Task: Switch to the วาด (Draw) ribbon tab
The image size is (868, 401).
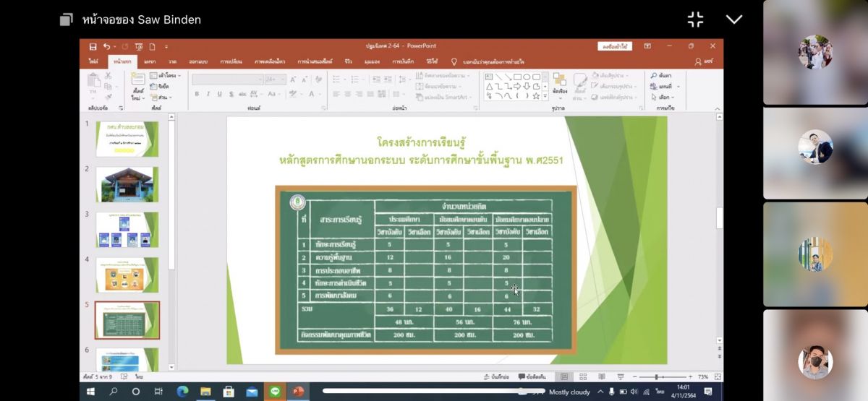Action: (172, 61)
